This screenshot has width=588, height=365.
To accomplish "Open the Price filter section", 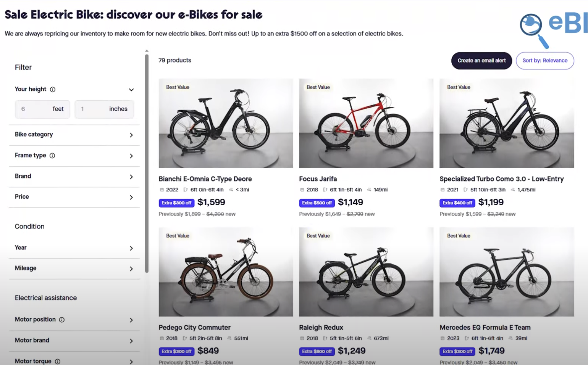I will pos(131,197).
